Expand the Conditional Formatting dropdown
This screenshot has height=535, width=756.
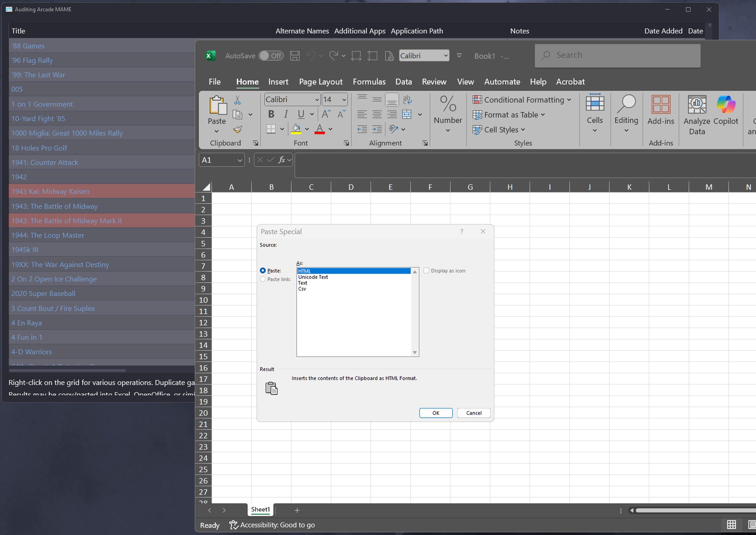point(569,100)
